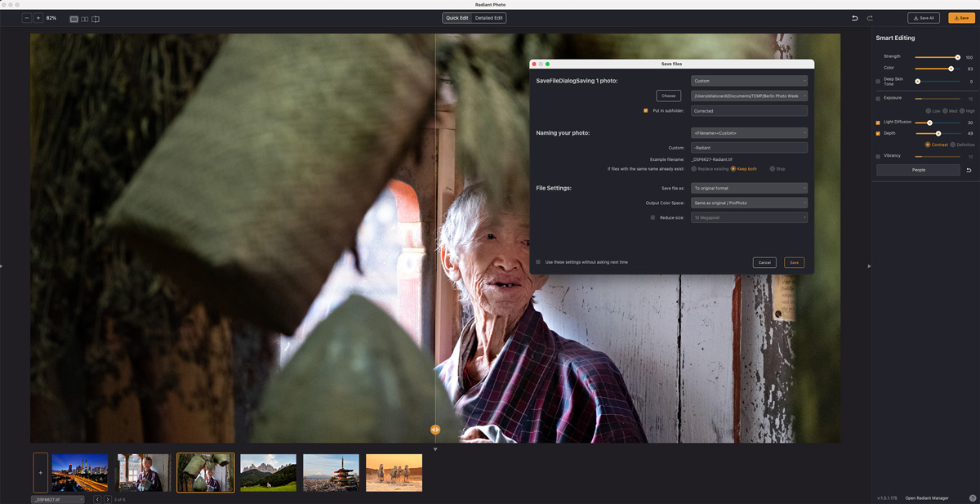The height and width of the screenshot is (504, 980).
Task: Switch to the Detailed Edit tab
Action: tap(489, 18)
